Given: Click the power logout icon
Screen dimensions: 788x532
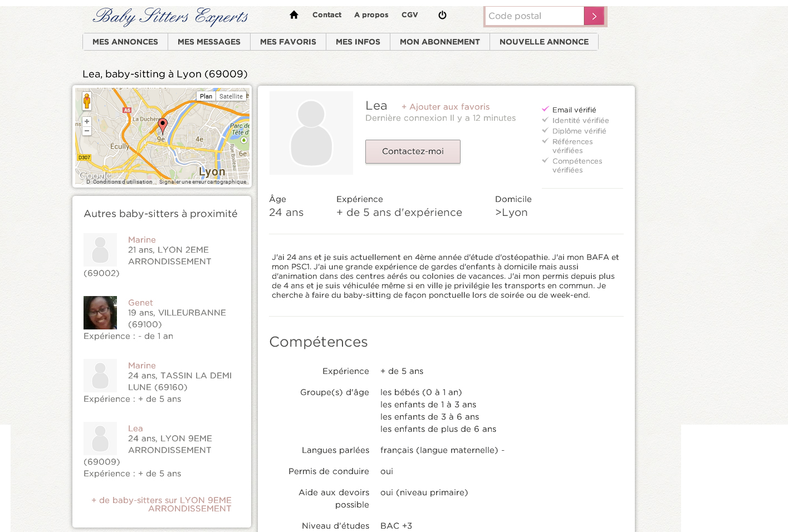Looking at the screenshot, I should tap(442, 15).
